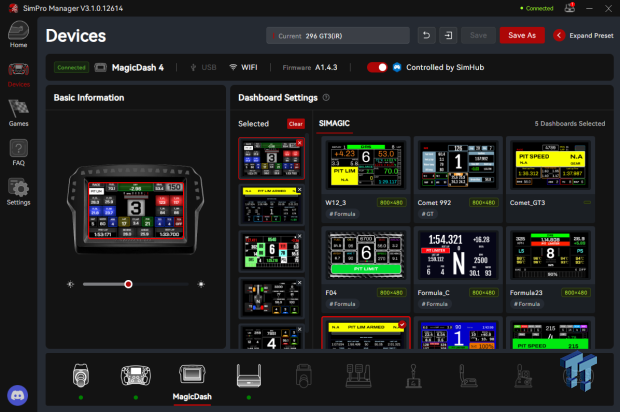This screenshot has width=620, height=412.
Task: Click the high brightness sun icon
Action: [201, 284]
